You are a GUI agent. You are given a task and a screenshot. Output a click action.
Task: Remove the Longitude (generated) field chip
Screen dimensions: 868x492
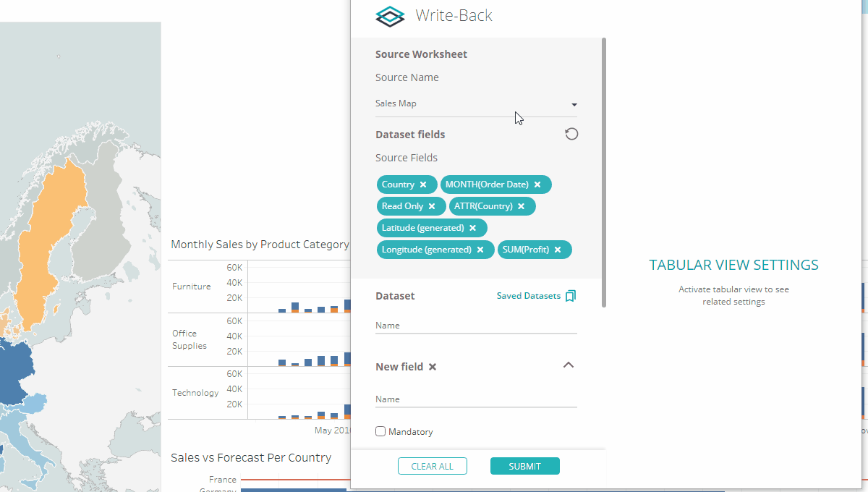(x=480, y=249)
